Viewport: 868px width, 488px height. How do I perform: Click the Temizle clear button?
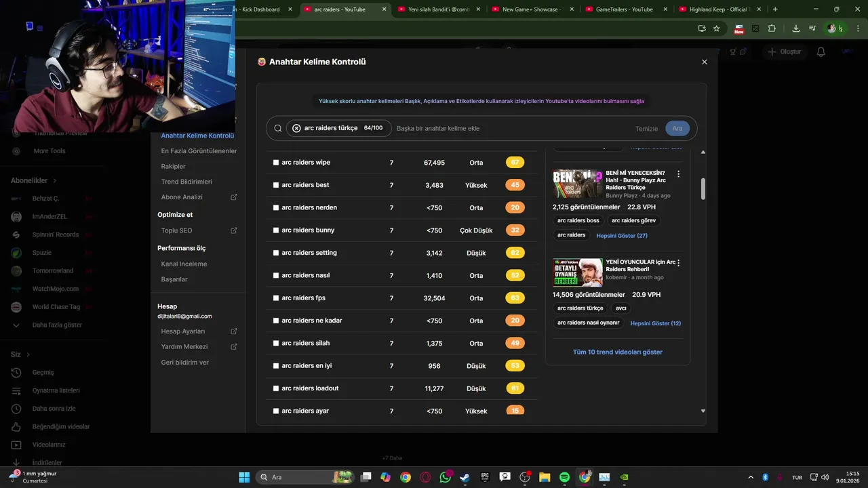(646, 129)
